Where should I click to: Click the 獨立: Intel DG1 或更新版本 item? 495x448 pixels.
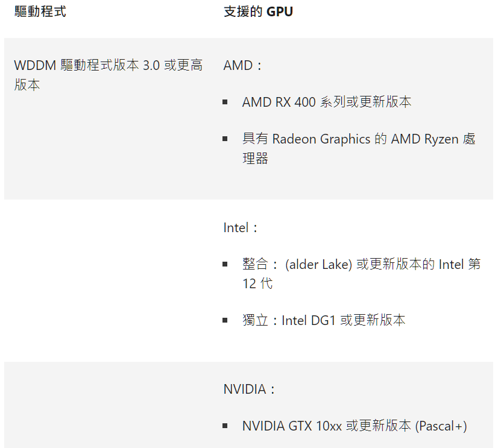point(324,320)
